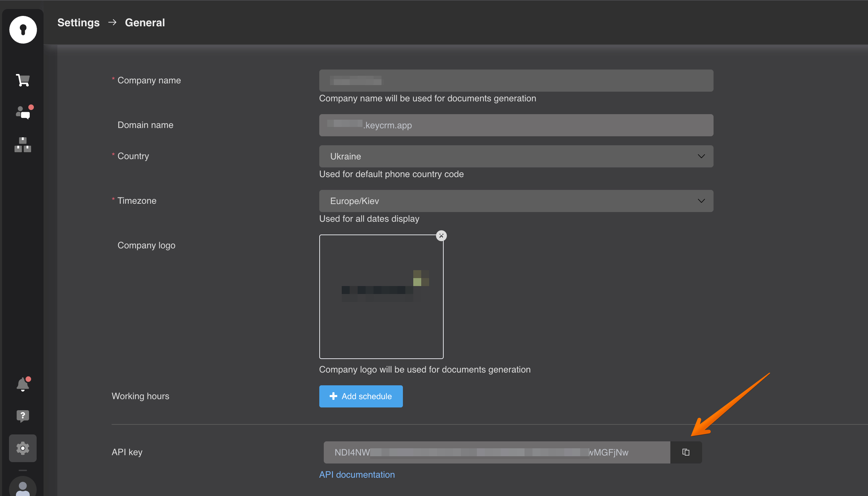Click the Domain name field

point(516,125)
